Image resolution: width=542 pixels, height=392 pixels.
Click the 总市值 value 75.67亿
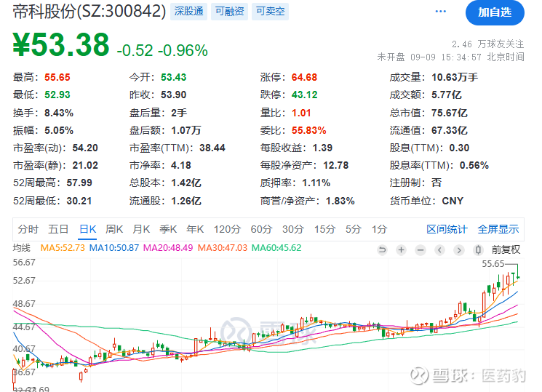450,113
